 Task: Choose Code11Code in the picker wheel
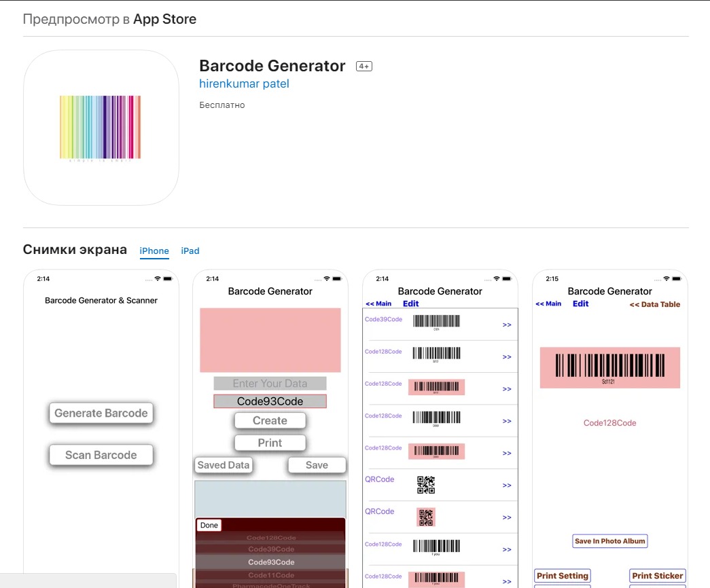pos(271,575)
